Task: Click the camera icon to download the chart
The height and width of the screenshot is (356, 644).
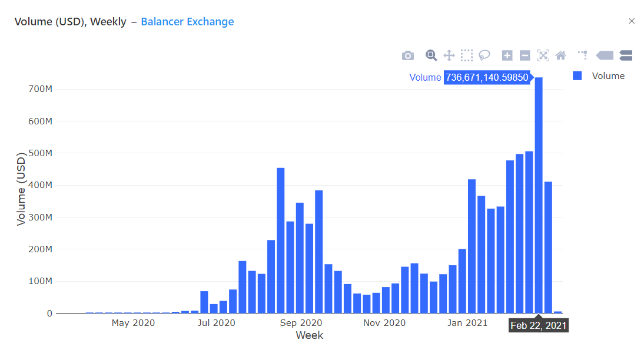Action: click(408, 55)
